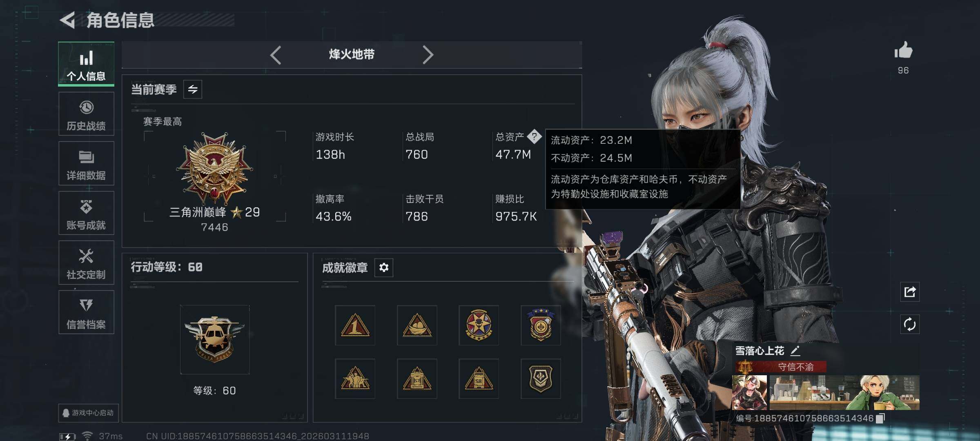The width and height of the screenshot is (980, 441).
Task: Open the 历史战绩 tab
Action: (x=86, y=114)
